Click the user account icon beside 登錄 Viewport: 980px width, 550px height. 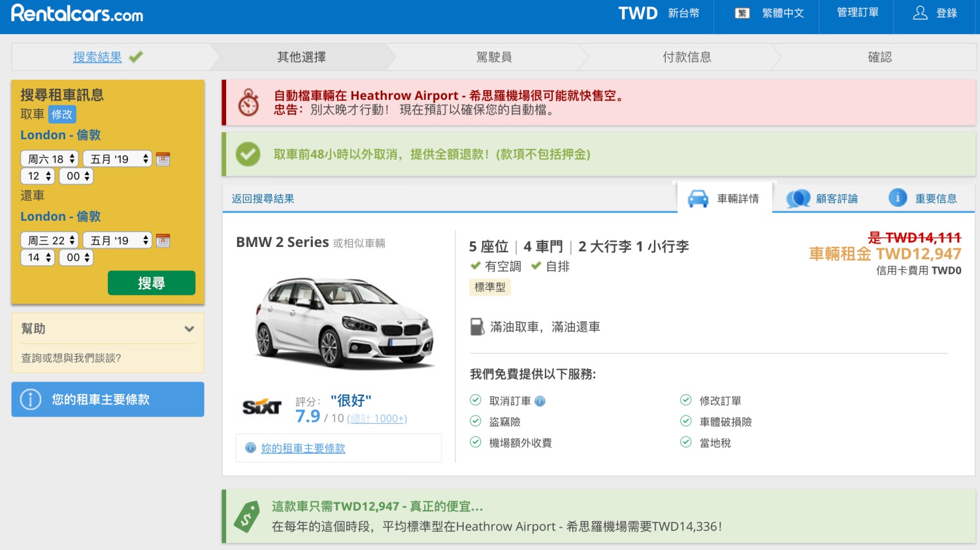(920, 13)
